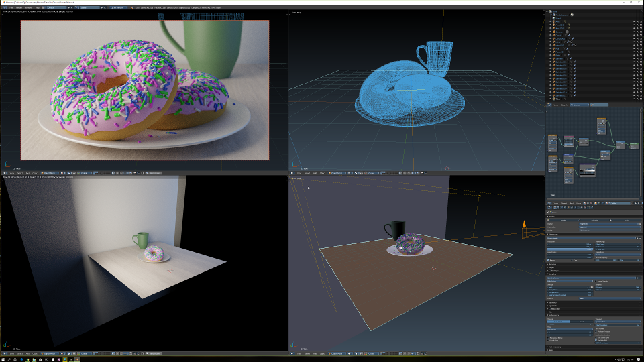
Task: Open the Texture properties tab icon
Action: click(585, 208)
